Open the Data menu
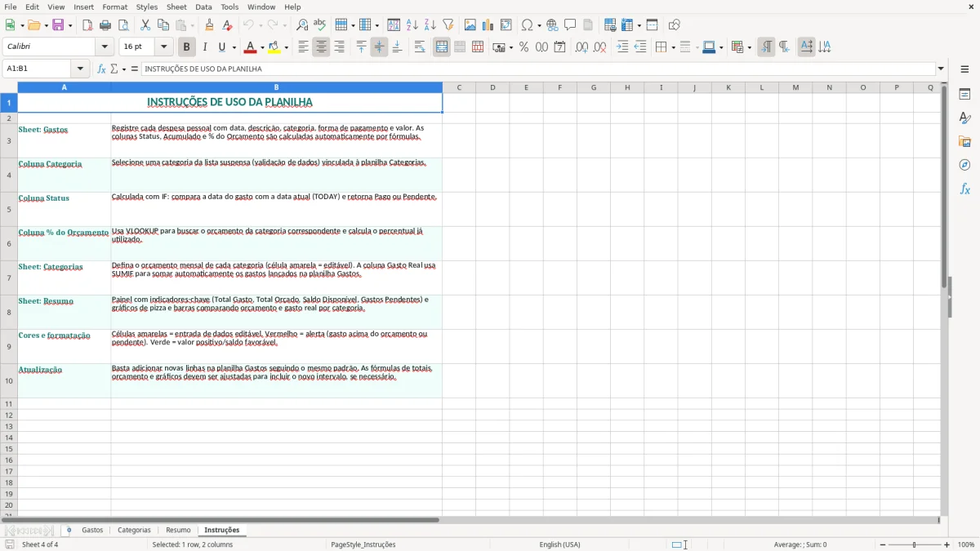The height and width of the screenshot is (551, 980). pos(203,7)
